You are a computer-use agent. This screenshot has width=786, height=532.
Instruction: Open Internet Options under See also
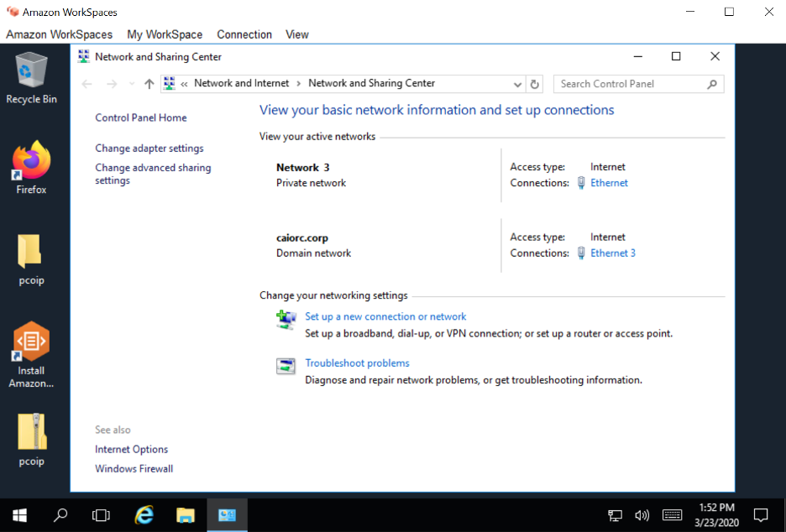[131, 449]
